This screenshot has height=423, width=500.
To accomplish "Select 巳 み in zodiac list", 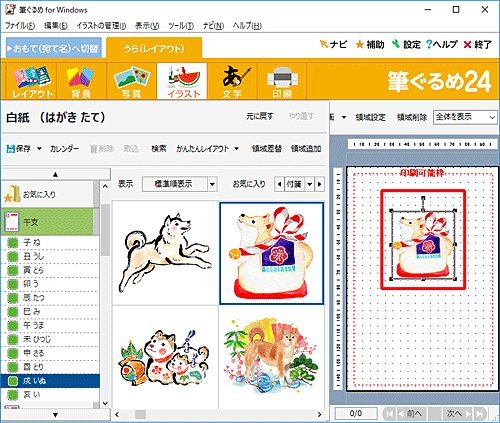I will click(x=50, y=312).
